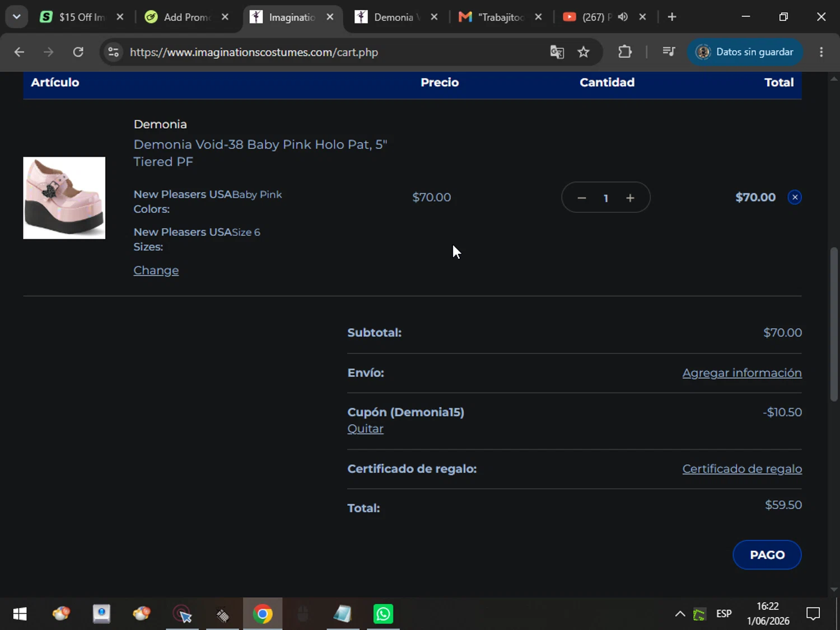The image size is (840, 630).
Task: Remove coupon with the Quitar link
Action: tap(365, 429)
